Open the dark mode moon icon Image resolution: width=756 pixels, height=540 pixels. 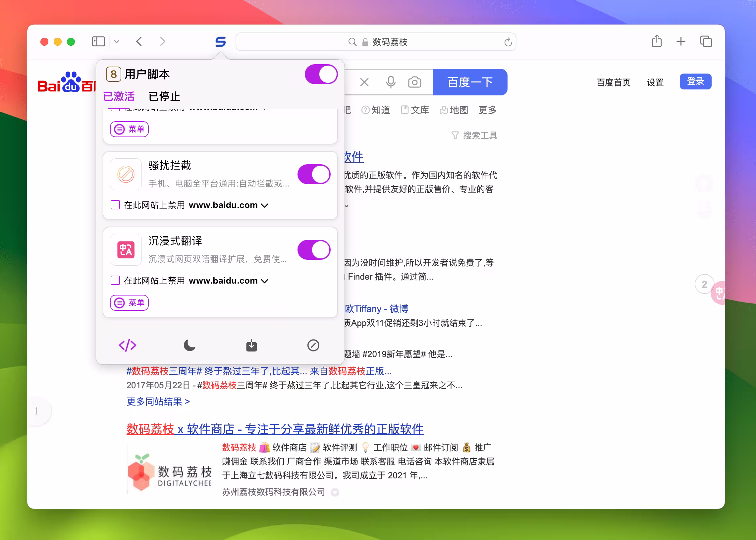coord(189,346)
